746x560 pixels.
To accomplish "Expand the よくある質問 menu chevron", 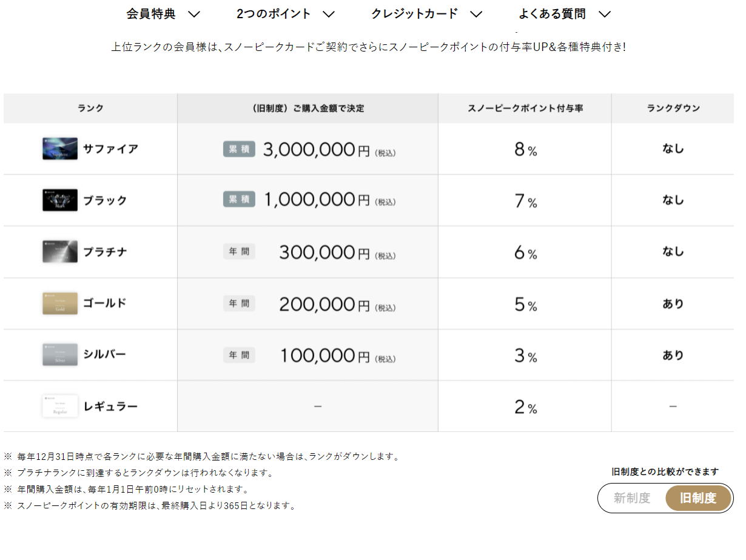I will (x=604, y=14).
